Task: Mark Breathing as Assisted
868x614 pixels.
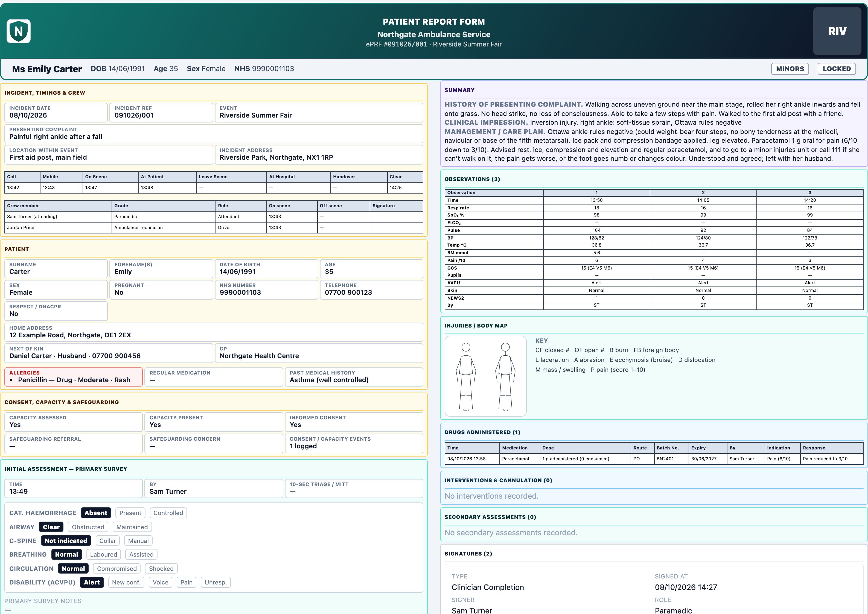Action: pos(141,554)
